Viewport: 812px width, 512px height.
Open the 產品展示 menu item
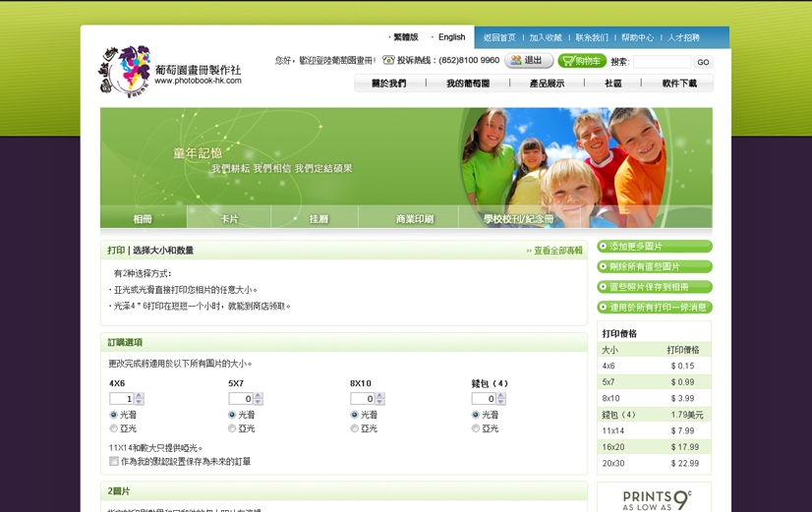(547, 84)
